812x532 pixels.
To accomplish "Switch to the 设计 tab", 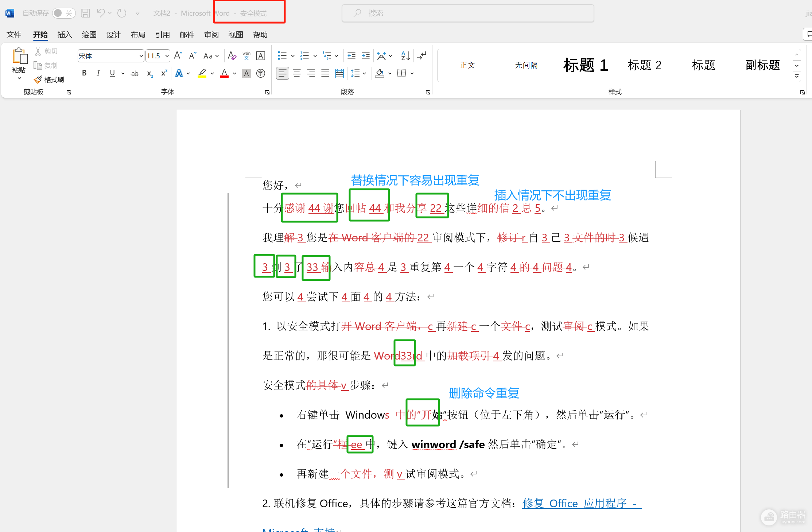I will point(113,35).
